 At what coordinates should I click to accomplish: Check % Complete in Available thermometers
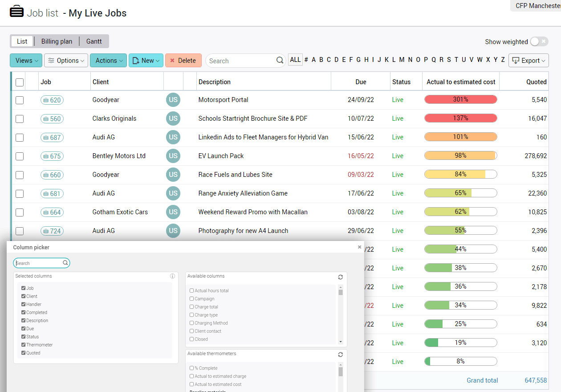pos(191,368)
